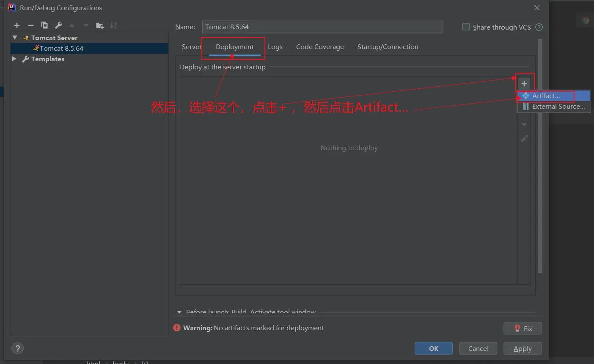Switch to the Server tab
Viewport: 594px width, 364px height.
point(192,47)
